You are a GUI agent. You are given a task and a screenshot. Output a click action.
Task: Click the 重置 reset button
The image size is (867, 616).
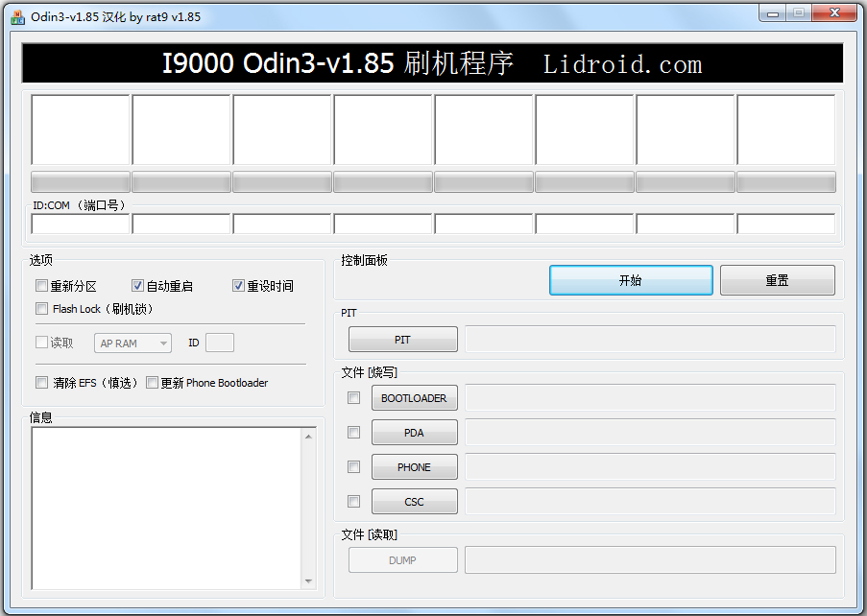777,279
